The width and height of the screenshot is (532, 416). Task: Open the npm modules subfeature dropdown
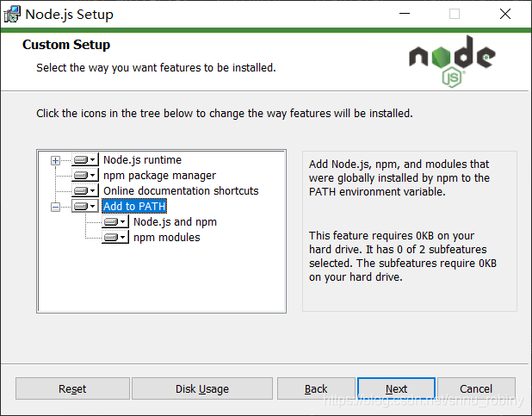click(x=115, y=237)
